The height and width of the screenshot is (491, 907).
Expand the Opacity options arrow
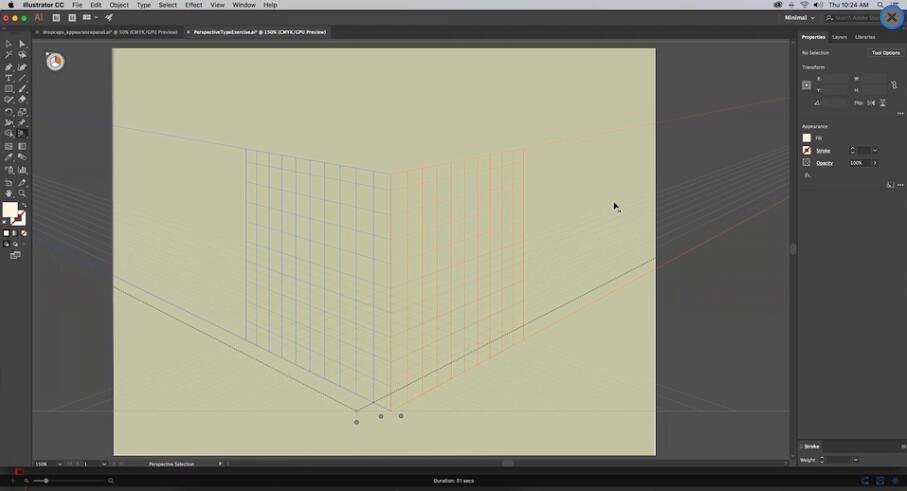click(875, 163)
